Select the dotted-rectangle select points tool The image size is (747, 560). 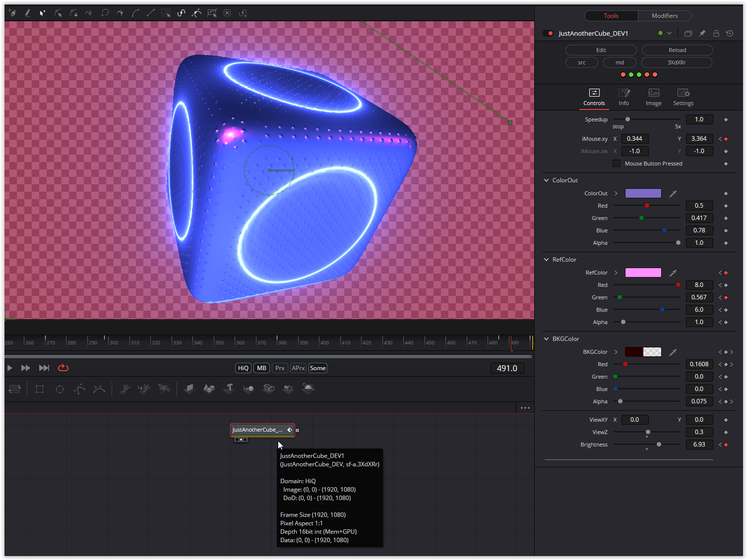[x=166, y=13]
